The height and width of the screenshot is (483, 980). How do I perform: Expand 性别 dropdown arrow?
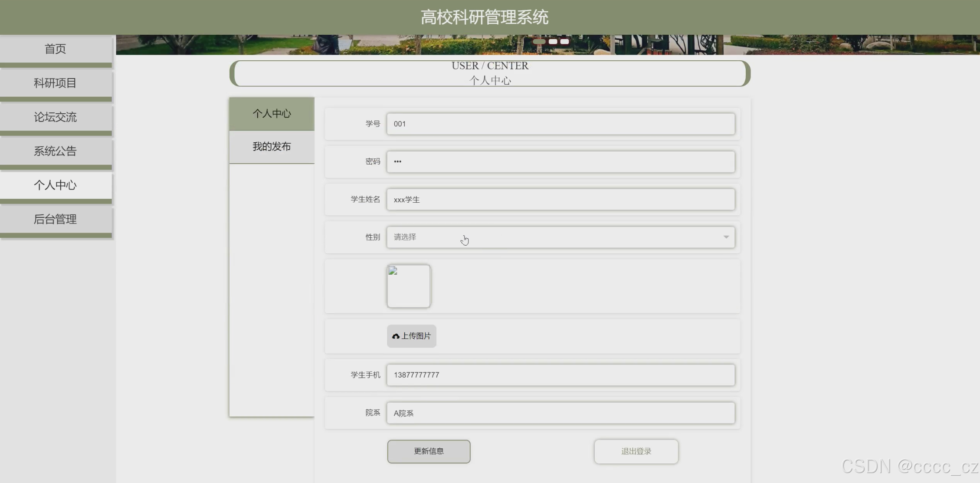click(x=726, y=237)
